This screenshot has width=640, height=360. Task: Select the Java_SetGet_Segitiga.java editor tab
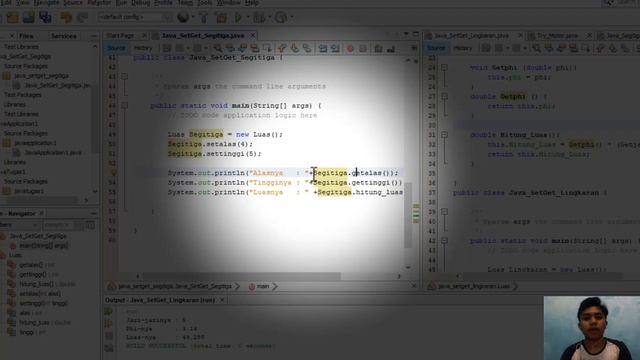point(203,36)
